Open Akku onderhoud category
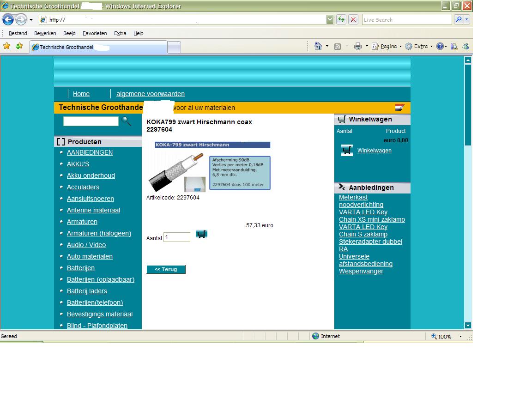This screenshot has height=399, width=532. [91, 176]
